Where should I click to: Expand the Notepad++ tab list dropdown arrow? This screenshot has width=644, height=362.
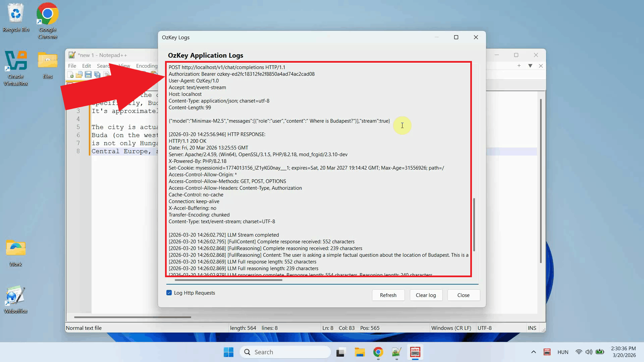(530, 66)
